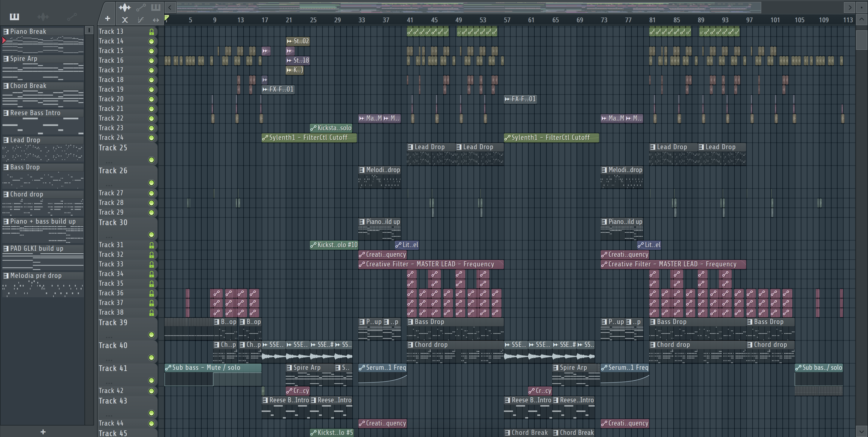Open clip menu icon of FX F..01 on Track 20
The height and width of the screenshot is (437, 868).
coord(508,99)
